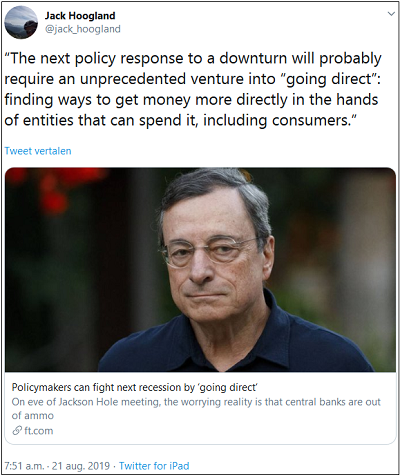Open the tweet options chevron menu
This screenshot has height=475, width=400.
coord(391,14)
